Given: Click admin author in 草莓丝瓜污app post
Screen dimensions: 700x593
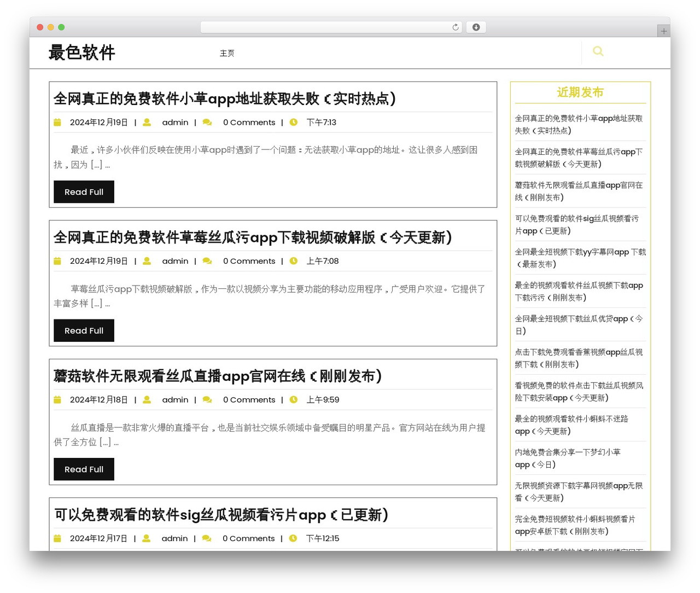Looking at the screenshot, I should tap(175, 261).
